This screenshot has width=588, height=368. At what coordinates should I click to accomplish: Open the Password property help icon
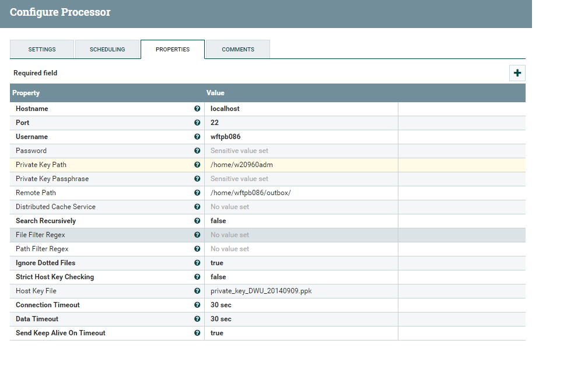click(x=197, y=151)
